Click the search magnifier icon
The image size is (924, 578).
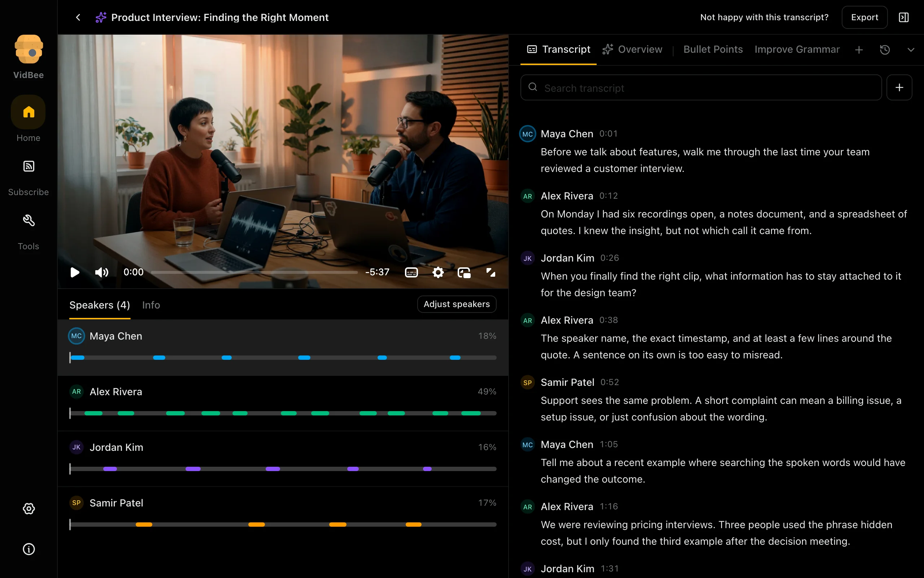(x=533, y=87)
